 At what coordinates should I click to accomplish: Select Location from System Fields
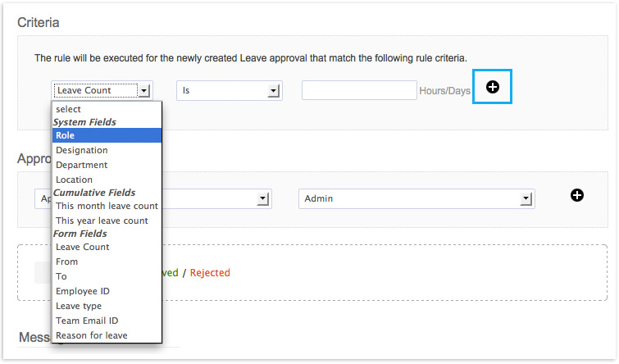tap(107, 180)
